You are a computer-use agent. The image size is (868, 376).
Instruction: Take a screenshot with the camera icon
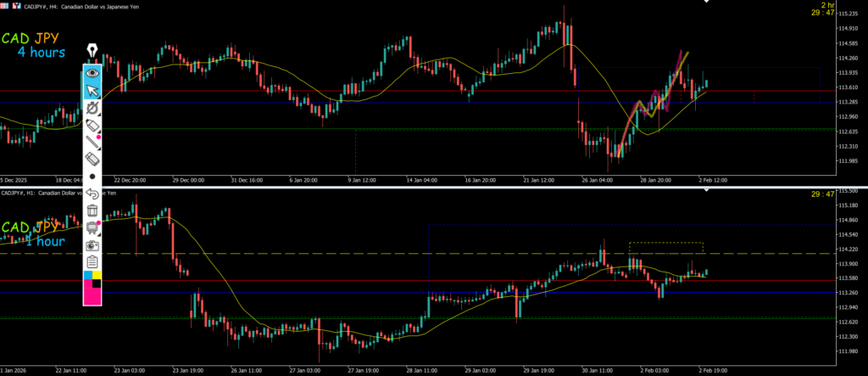(92, 244)
